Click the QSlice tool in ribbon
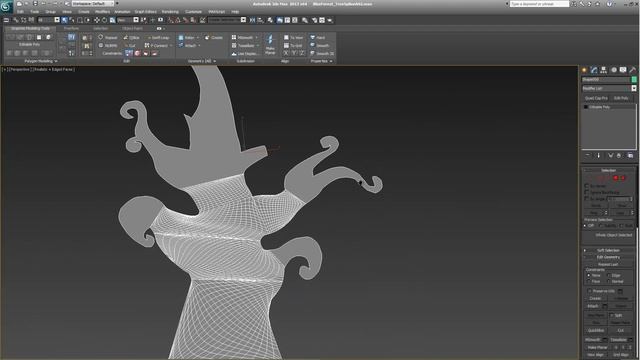 pyautogui.click(x=131, y=38)
